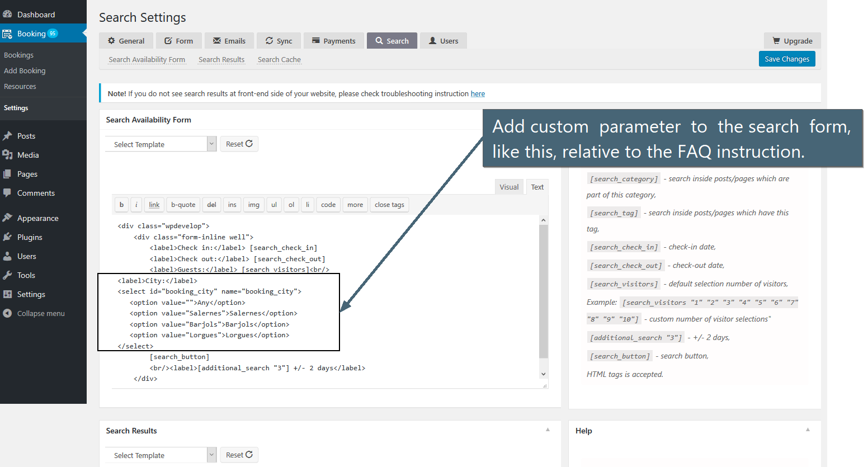Insert img tag in editor
The height and width of the screenshot is (467, 868).
click(254, 205)
